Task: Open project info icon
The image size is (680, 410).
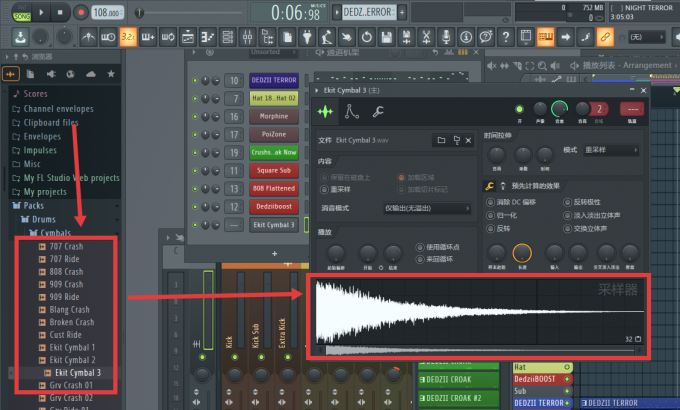Action: [466, 37]
